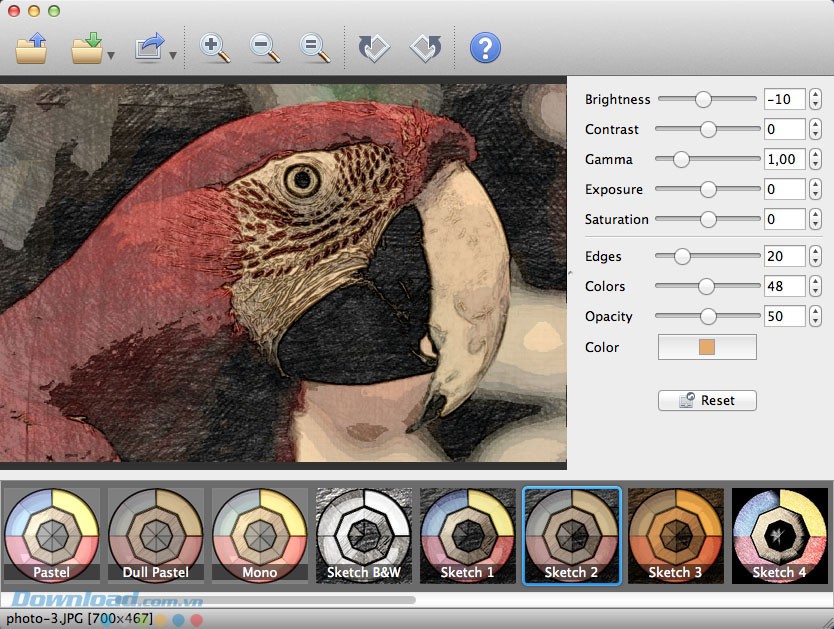Click the Redo arrow icon

[426, 48]
